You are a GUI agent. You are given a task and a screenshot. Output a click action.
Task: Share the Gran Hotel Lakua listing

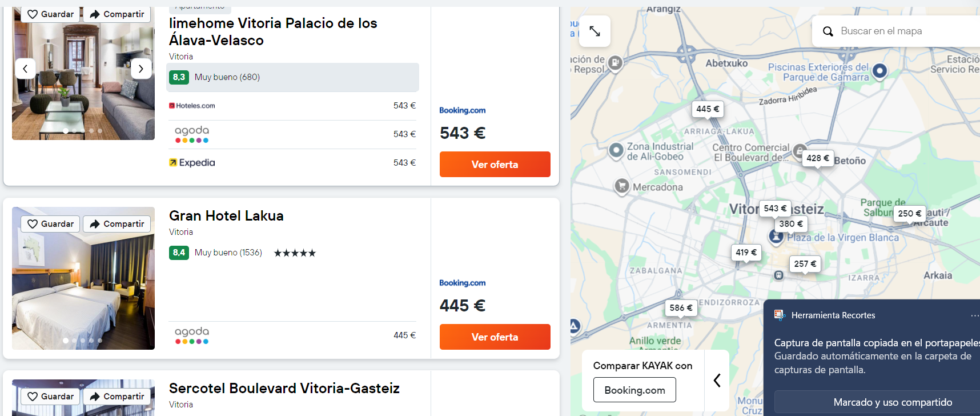point(117,224)
